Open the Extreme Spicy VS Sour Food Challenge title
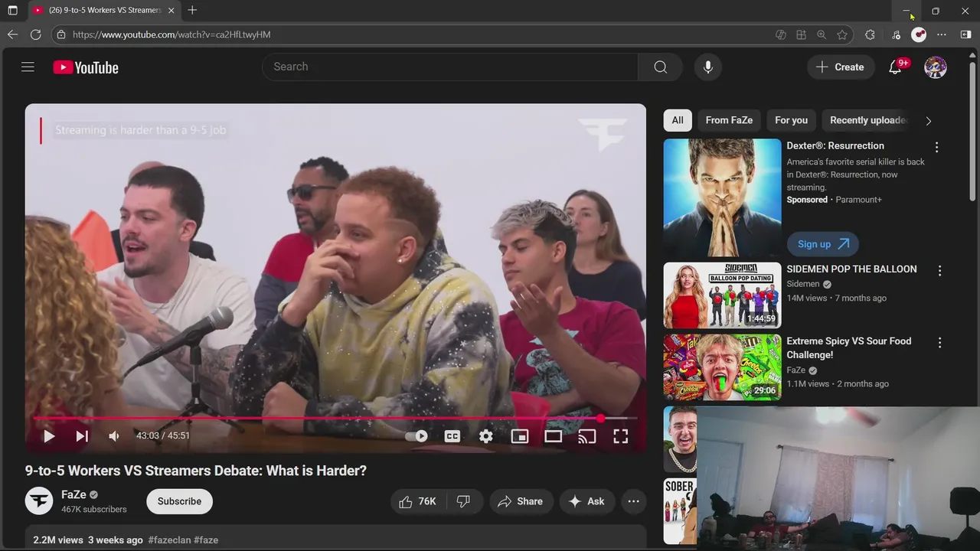Viewport: 980px width, 551px height. [849, 348]
